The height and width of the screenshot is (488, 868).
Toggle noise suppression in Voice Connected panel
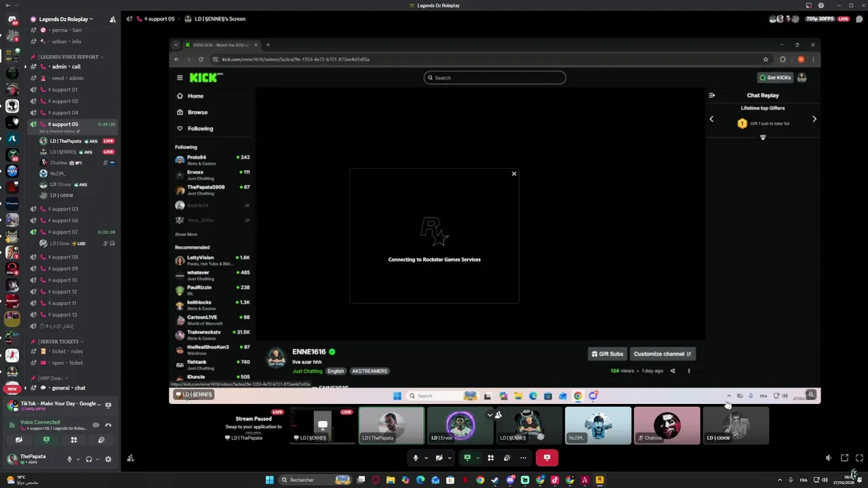[x=96, y=425]
